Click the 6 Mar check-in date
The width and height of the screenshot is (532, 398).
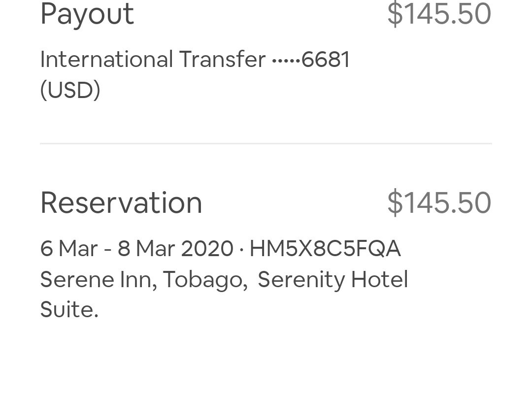[x=69, y=248]
